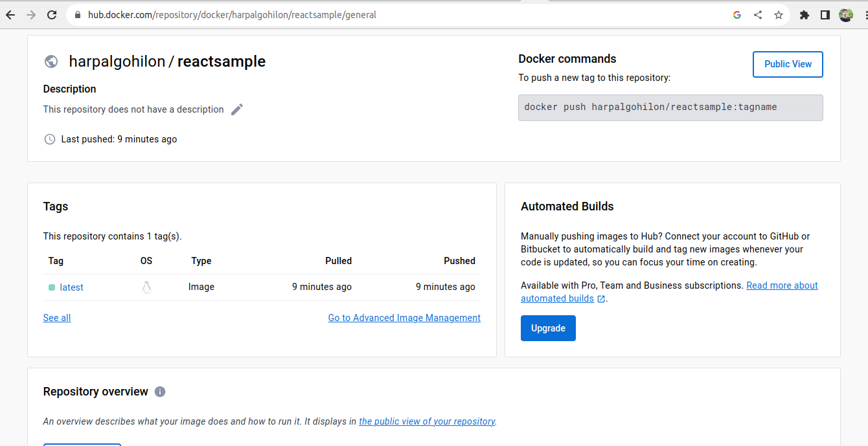Edit the description with pencil icon
This screenshot has height=446, width=868.
coord(237,109)
